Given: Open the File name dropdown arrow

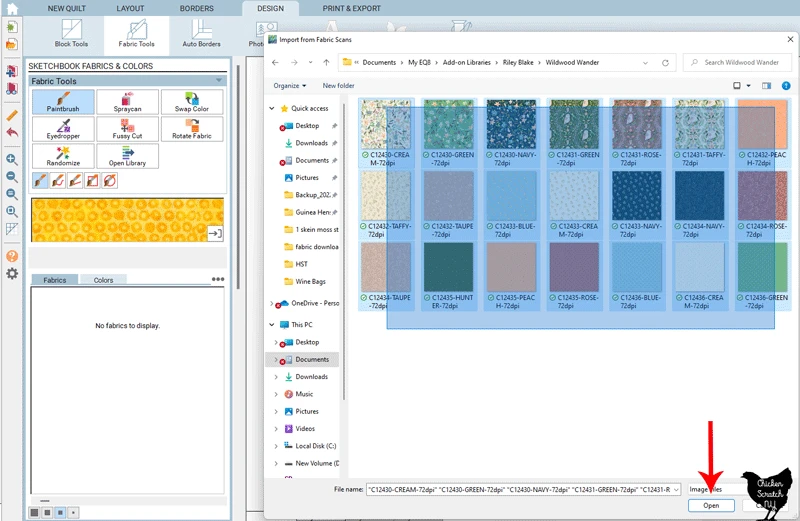Looking at the screenshot, I should pos(677,489).
